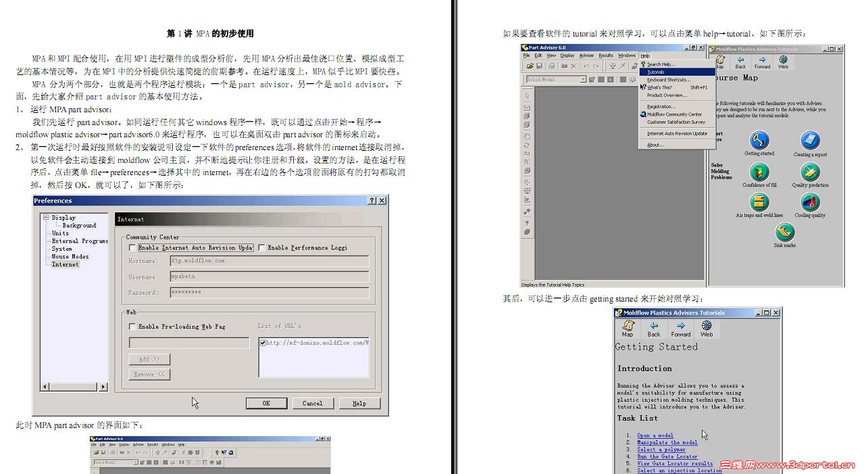Open the Adviser menu in upper Part Adviser window
Screen dimensions: 868x474
click(586, 55)
